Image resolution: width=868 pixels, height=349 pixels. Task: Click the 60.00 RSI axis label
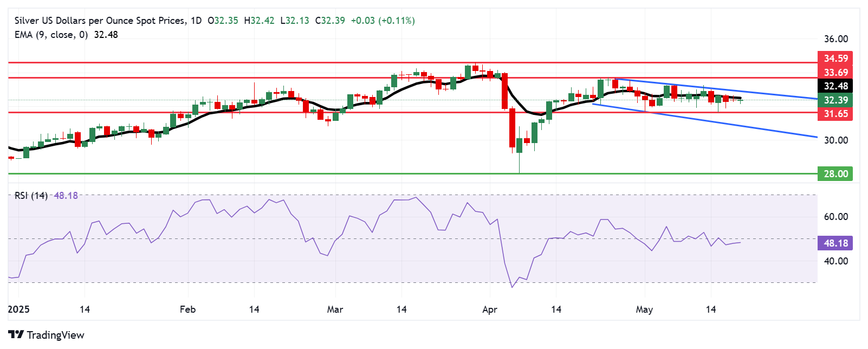[x=835, y=217]
